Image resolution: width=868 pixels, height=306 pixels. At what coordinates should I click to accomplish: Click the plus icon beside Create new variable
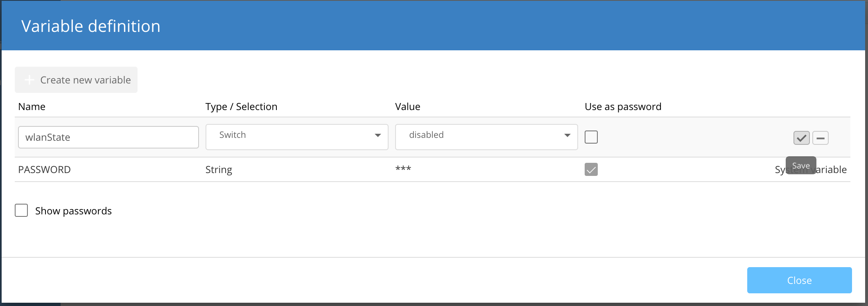29,80
